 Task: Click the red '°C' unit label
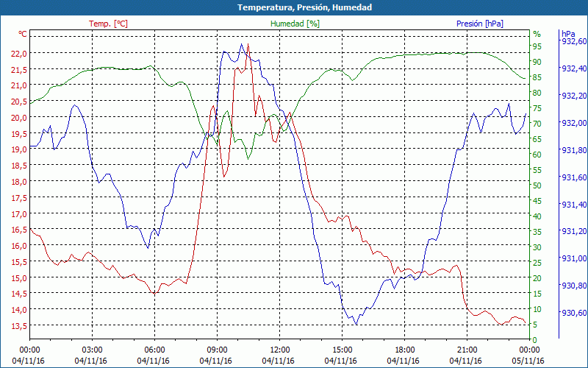23,34
